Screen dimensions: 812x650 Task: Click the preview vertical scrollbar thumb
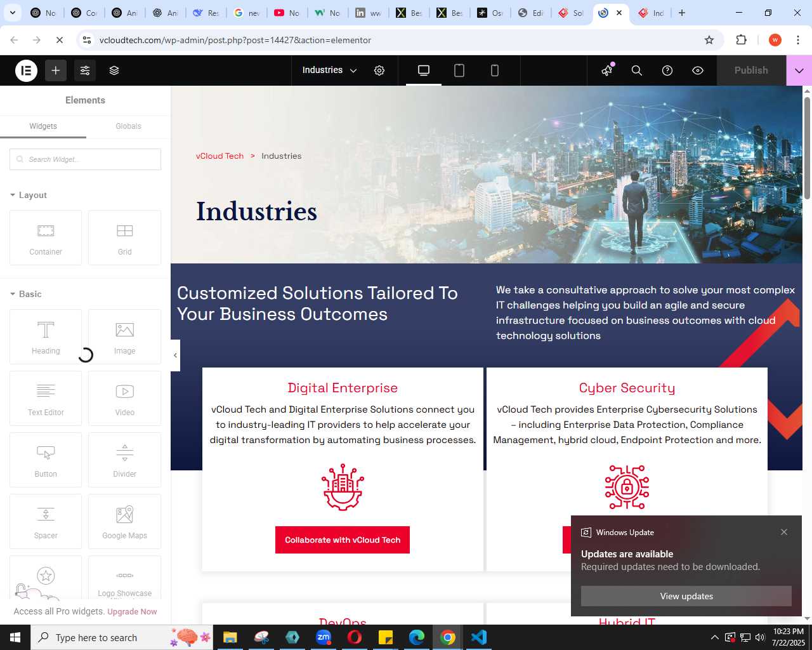[807, 149]
